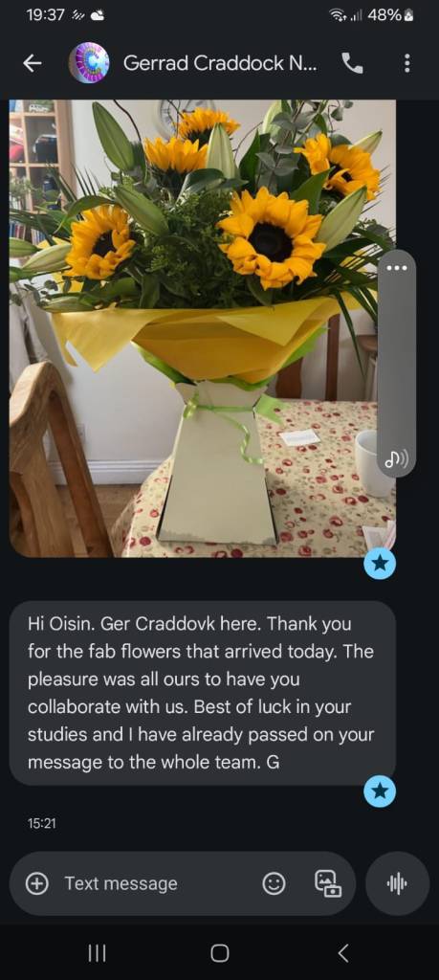Tap the system back navigation chevron
The width and height of the screenshot is (439, 980).
coord(342,952)
